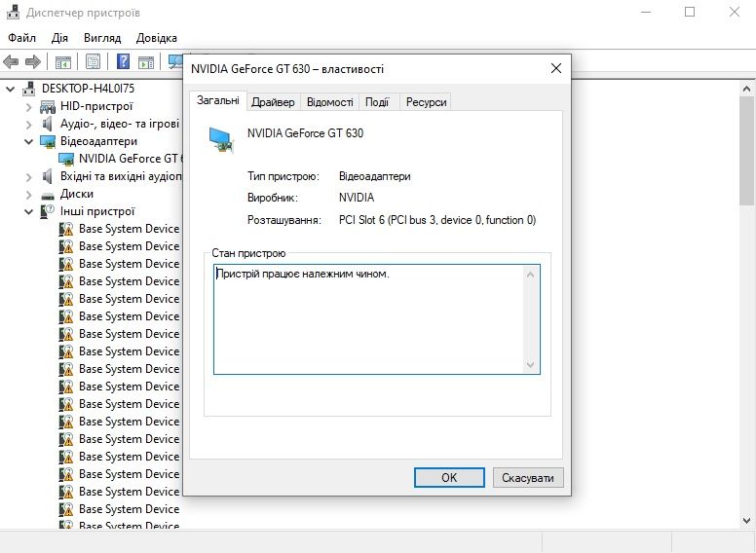This screenshot has height=553, width=756.
Task: Click the 'Тип пристрою:' label
Action: (x=283, y=176)
